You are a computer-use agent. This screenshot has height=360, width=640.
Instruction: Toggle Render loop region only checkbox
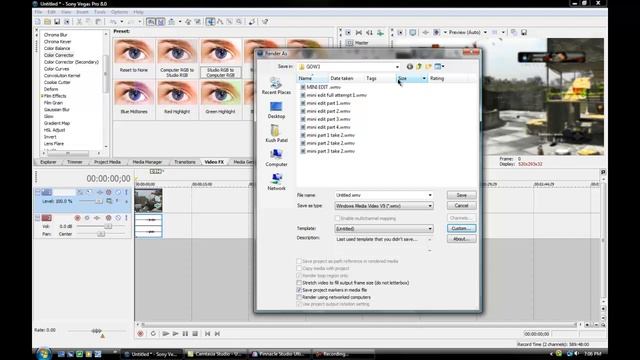pyautogui.click(x=299, y=276)
